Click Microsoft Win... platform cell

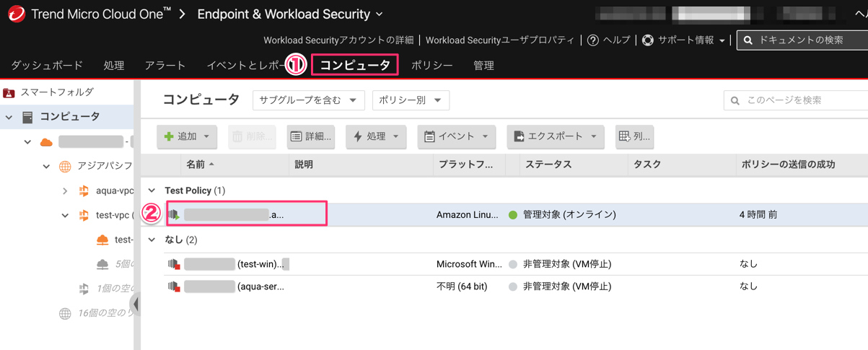point(468,264)
